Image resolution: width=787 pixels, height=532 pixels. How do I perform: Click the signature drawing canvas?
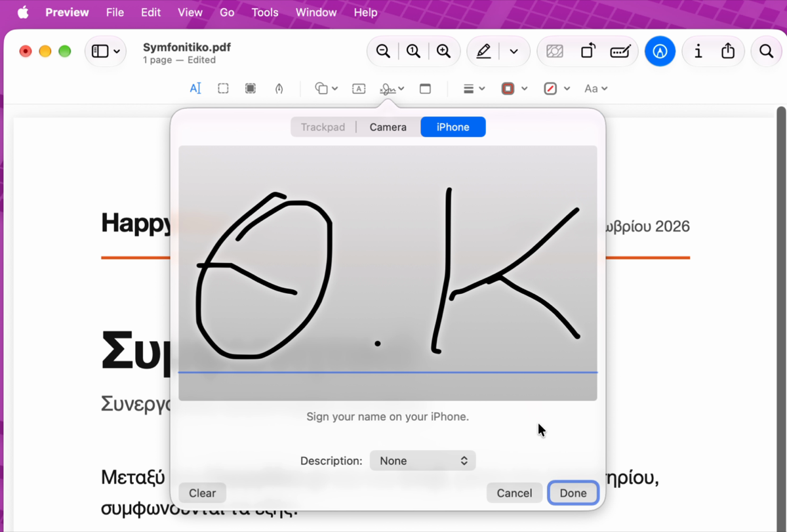(388, 273)
